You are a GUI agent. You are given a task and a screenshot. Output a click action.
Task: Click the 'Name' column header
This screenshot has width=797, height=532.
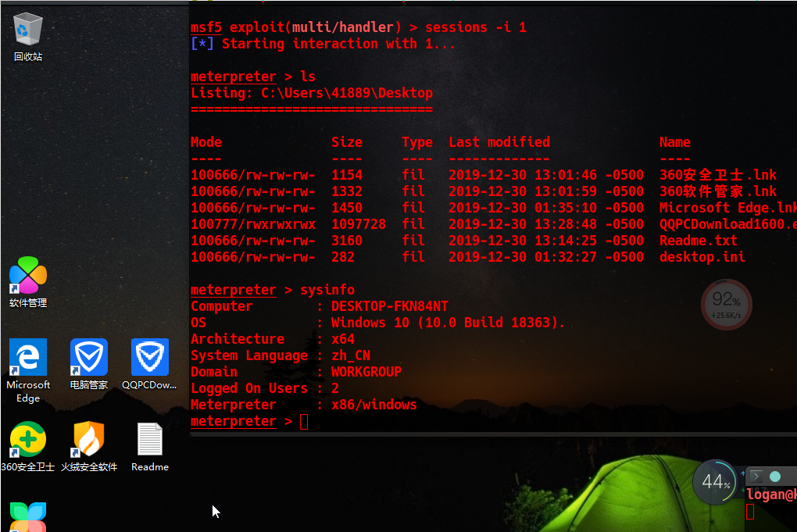675,142
